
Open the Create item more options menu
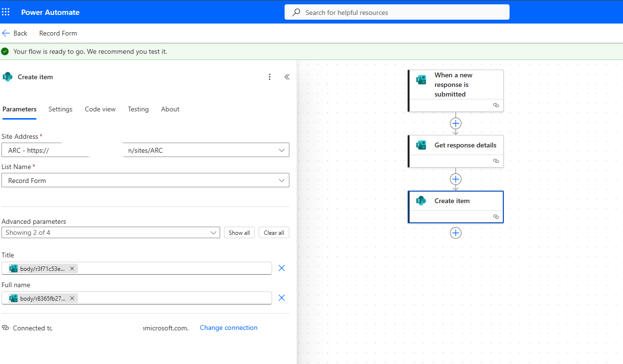(x=270, y=77)
